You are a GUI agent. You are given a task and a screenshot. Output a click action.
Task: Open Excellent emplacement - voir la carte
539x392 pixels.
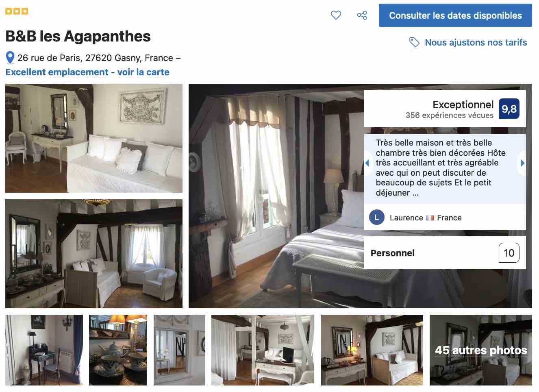point(87,72)
